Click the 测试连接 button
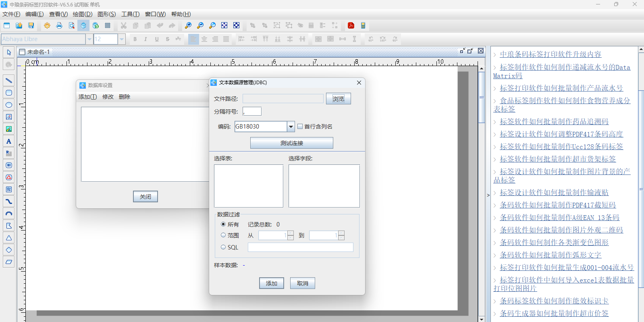The width and height of the screenshot is (644, 322). (291, 143)
